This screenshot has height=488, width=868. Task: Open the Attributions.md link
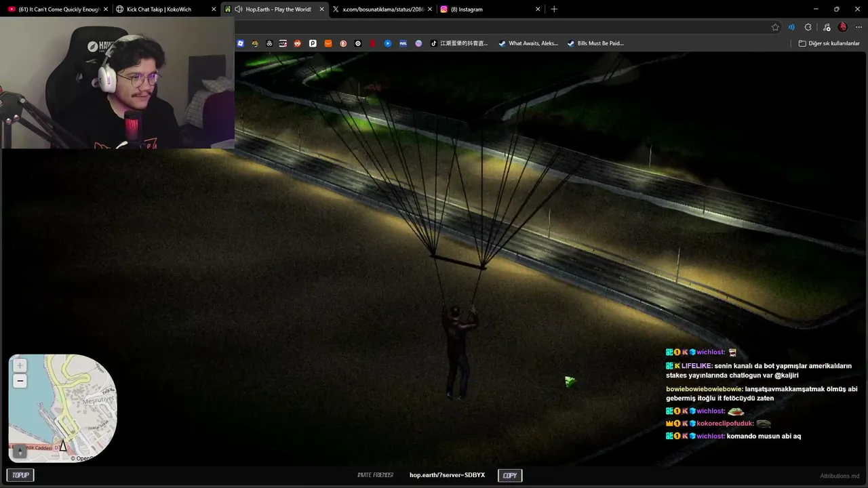click(840, 476)
